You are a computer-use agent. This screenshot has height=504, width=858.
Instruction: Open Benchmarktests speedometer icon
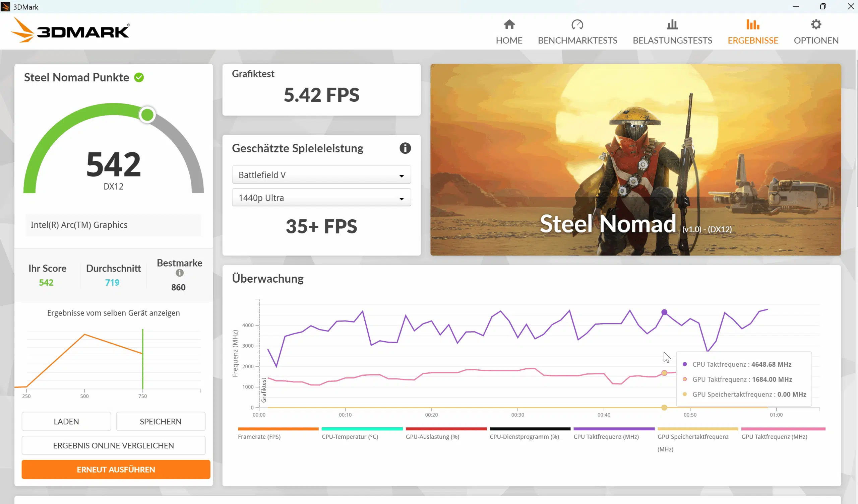[577, 24]
